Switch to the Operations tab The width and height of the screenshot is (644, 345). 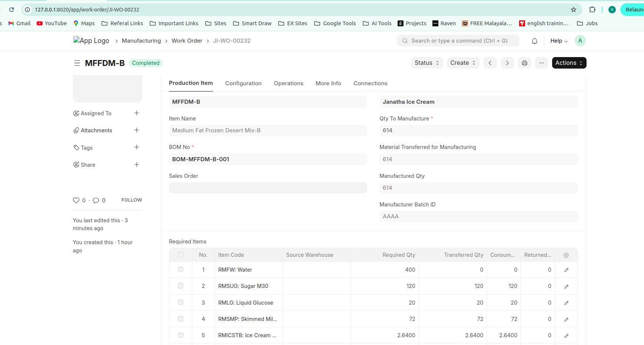pyautogui.click(x=288, y=83)
